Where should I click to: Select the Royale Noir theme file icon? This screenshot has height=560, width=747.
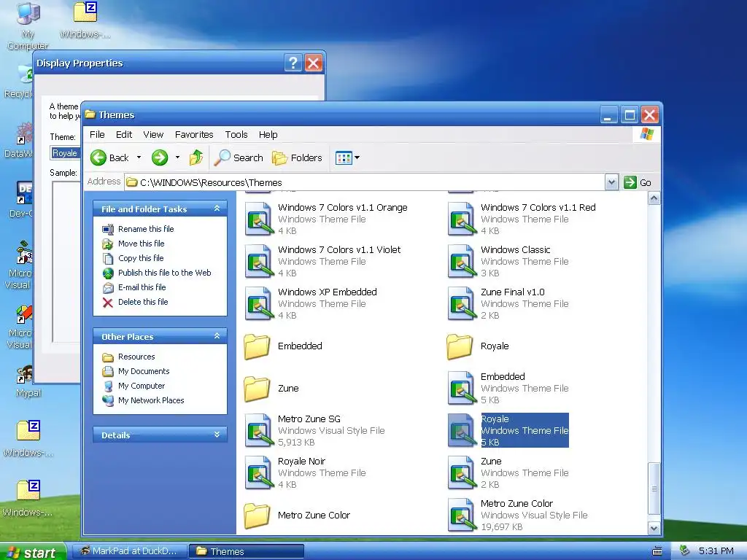259,472
